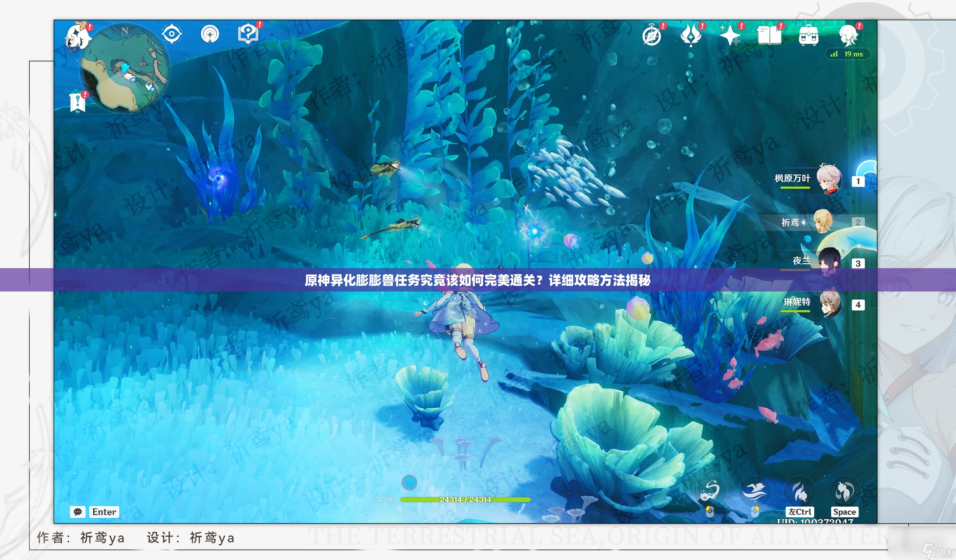956x560 pixels.
Task: Open the quest bookmark icon
Action: pos(78,101)
